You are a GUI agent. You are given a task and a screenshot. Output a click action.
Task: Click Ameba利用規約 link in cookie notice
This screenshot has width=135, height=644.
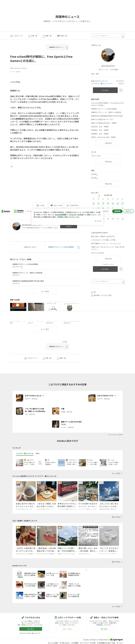(61, 215)
